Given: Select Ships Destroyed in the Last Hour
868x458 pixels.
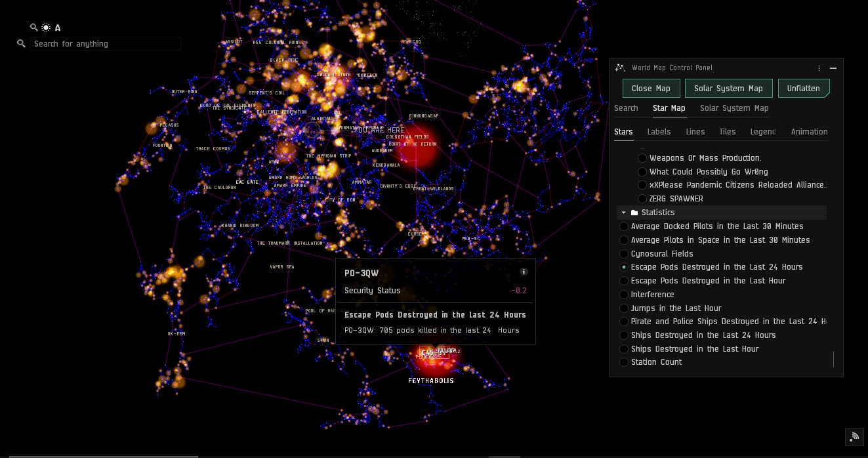Looking at the screenshot, I should 624,349.
